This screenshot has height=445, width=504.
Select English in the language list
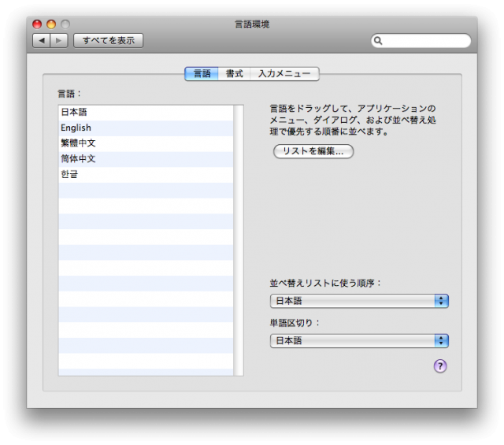click(146, 128)
